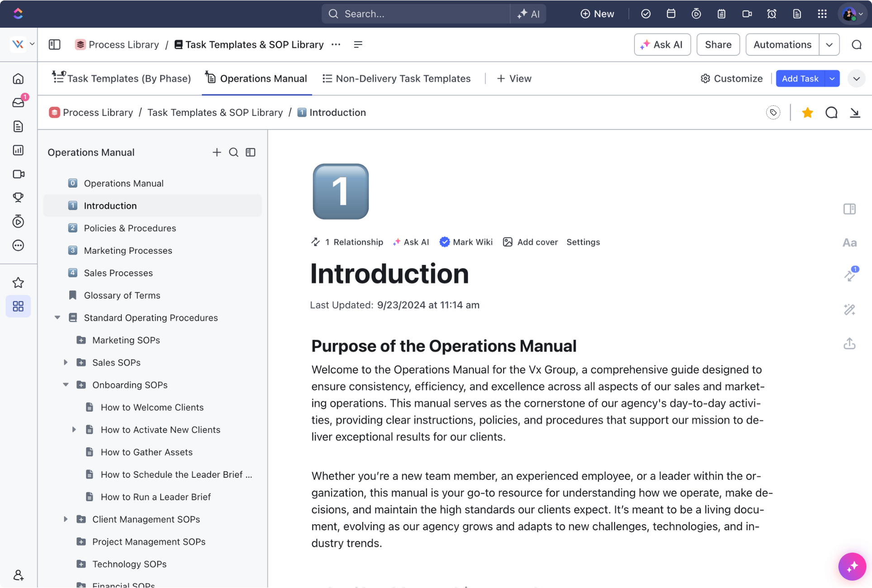Expand the Sales SOPs folder
Screen dimensions: 872x588
click(x=66, y=362)
